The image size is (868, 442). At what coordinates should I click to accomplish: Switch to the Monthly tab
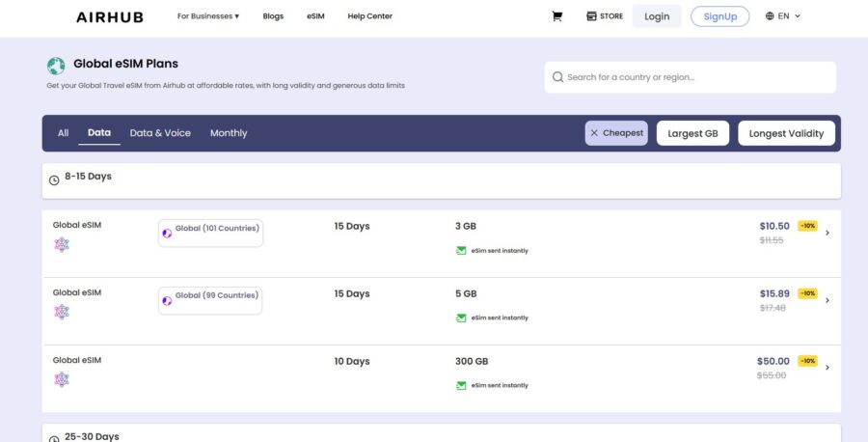tap(229, 133)
